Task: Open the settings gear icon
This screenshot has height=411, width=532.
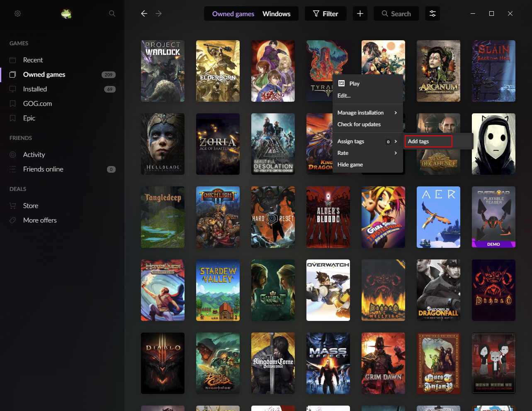Action: click(17, 14)
